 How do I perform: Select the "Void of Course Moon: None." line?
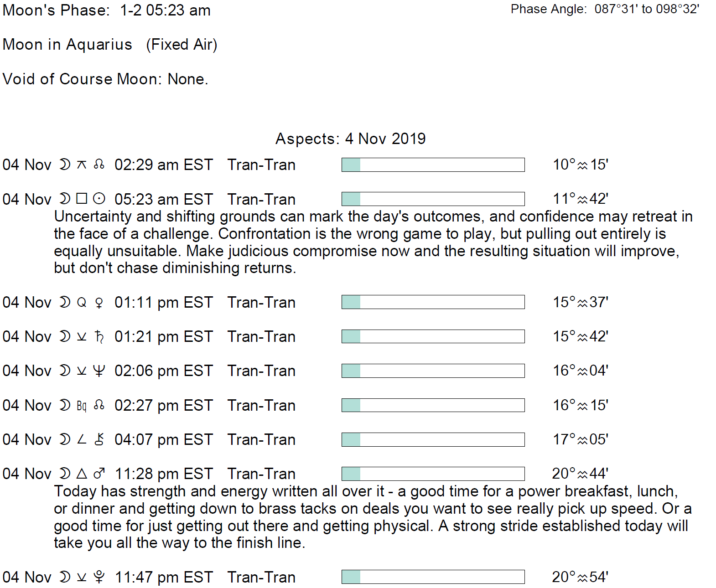coord(105,79)
